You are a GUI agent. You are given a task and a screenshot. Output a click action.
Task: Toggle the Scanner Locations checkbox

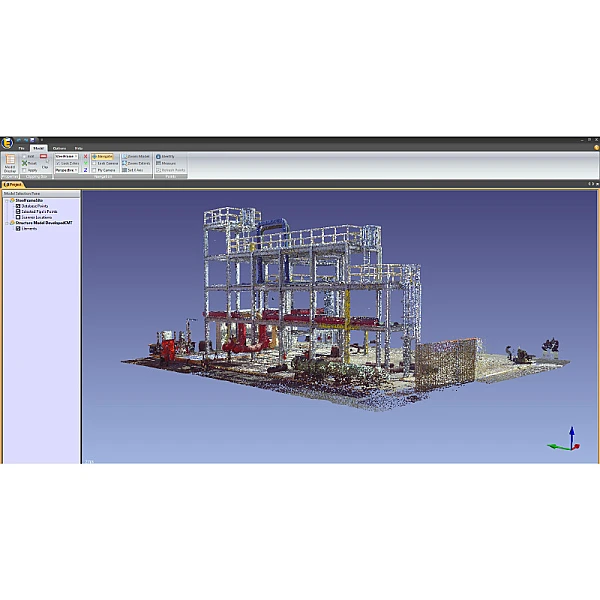tap(18, 217)
